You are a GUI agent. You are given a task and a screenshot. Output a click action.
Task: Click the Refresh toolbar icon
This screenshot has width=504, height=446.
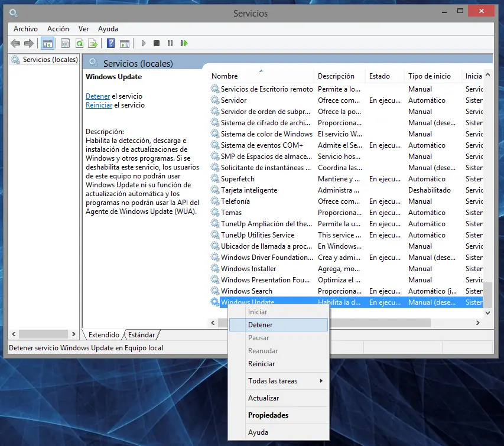(x=79, y=43)
